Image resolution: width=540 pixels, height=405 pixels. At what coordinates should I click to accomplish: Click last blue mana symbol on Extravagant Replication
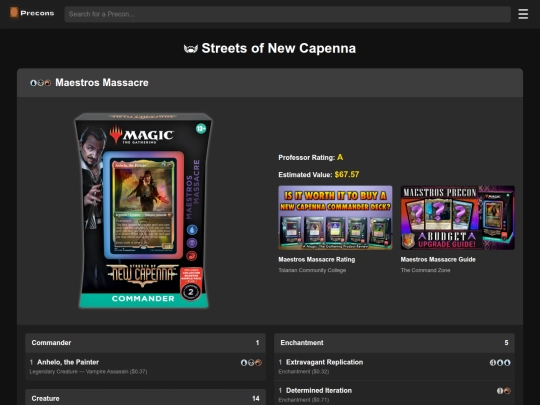point(507,363)
